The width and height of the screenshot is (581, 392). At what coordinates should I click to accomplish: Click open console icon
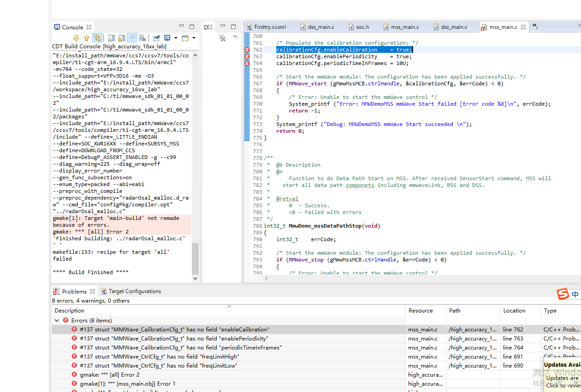(x=185, y=38)
